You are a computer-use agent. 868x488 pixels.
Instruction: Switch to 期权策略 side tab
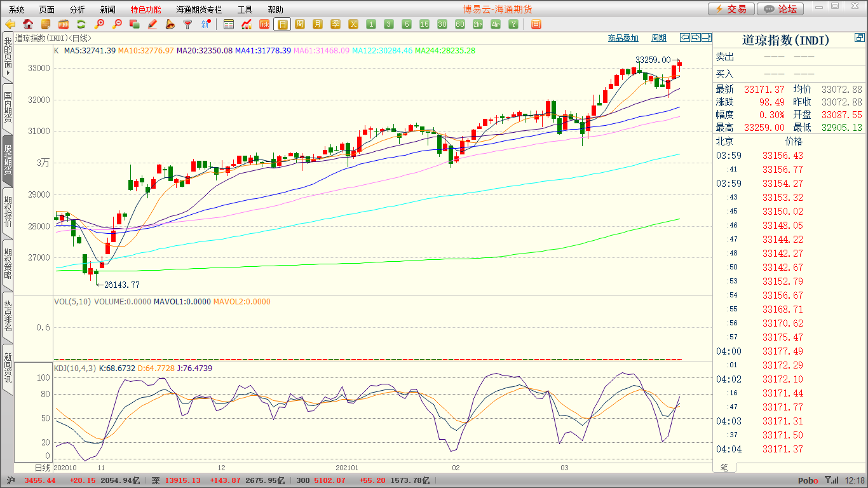point(8,264)
